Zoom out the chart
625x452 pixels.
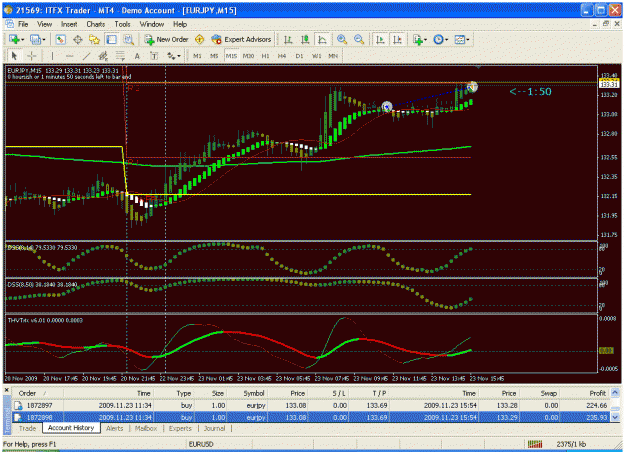point(359,39)
